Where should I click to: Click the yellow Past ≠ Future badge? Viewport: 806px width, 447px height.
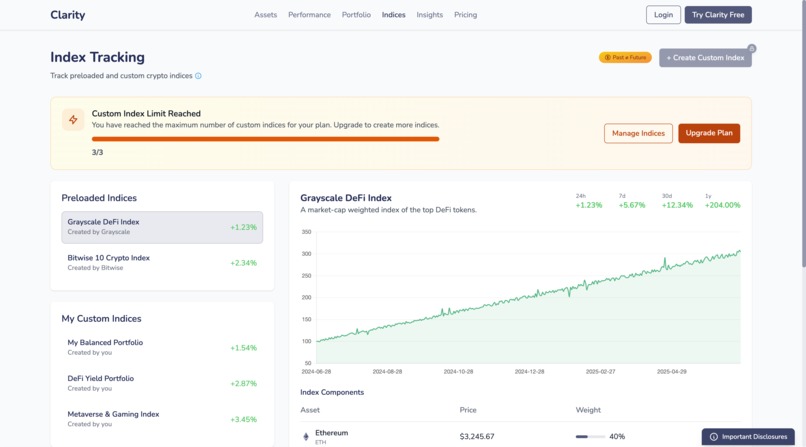pos(625,58)
